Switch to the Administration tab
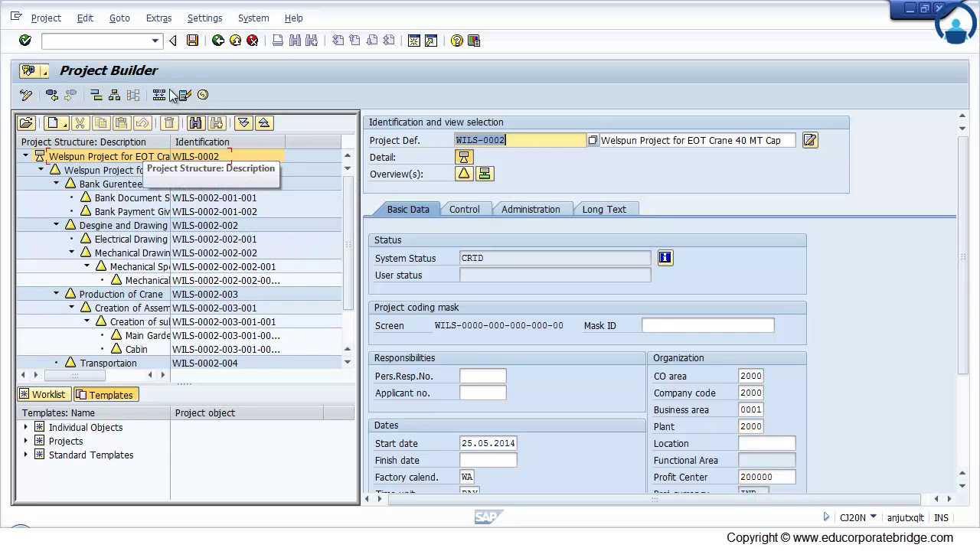 click(x=531, y=209)
